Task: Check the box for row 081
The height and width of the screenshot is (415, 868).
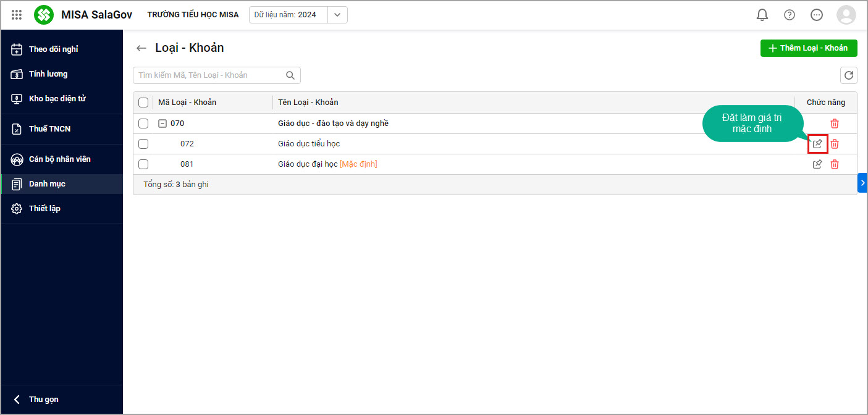Action: pos(143,164)
